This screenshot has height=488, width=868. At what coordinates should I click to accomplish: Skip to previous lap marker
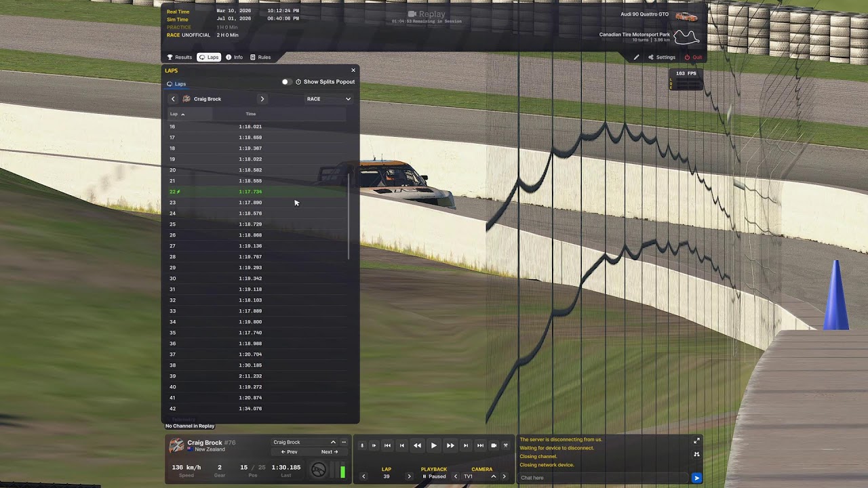pos(401,445)
